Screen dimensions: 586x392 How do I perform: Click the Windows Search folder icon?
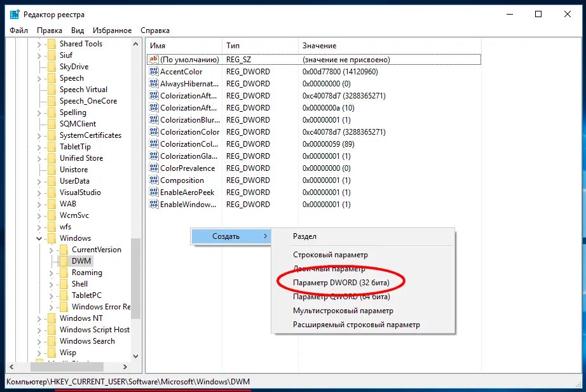[x=52, y=341]
